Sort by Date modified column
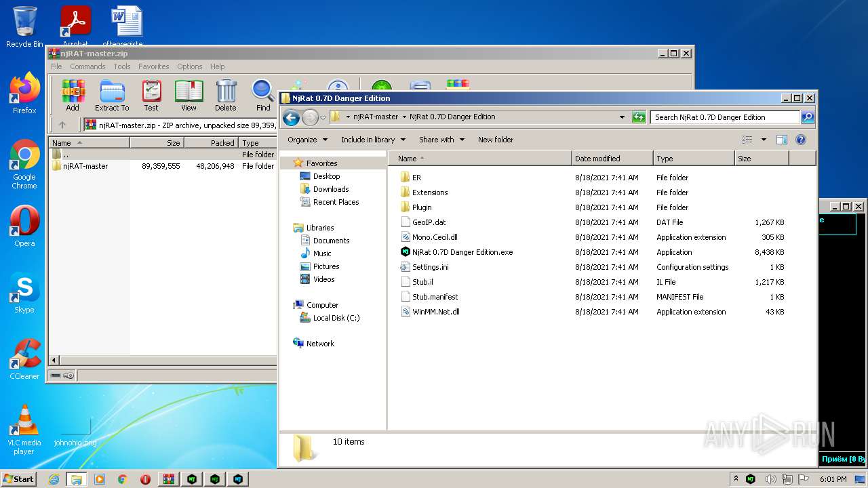Viewport: 868px width, 488px height. point(612,159)
